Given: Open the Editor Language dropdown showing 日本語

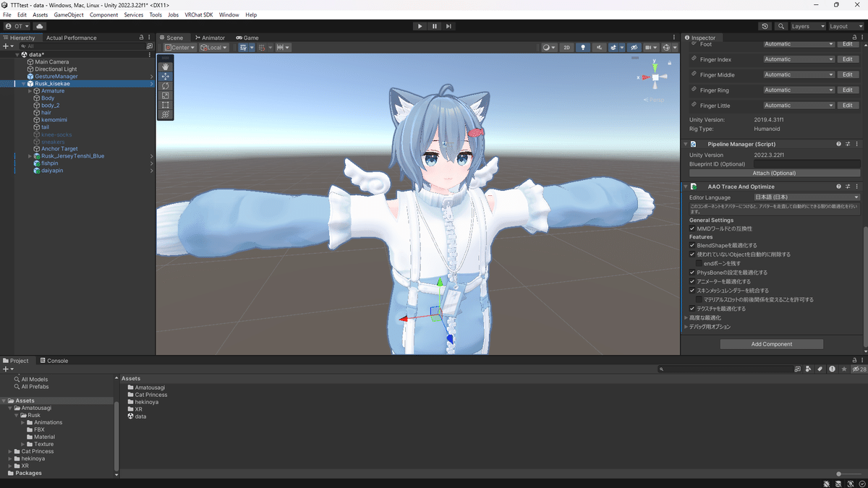Looking at the screenshot, I should click(x=806, y=197).
